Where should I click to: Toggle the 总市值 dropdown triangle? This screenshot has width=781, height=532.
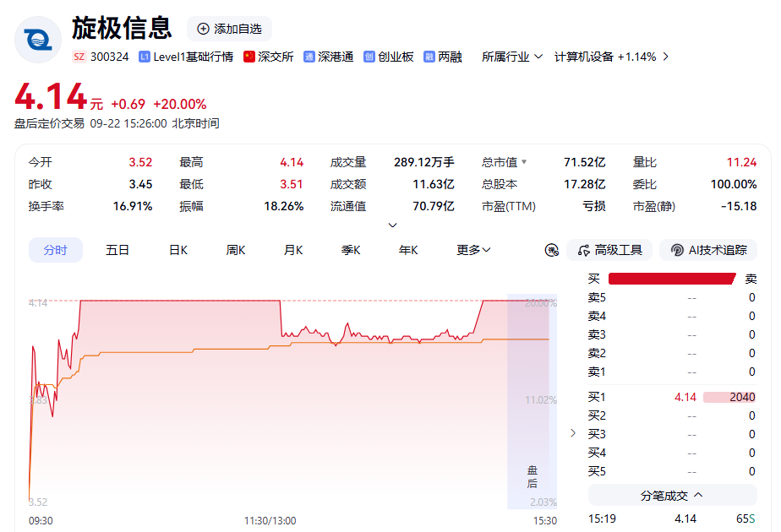pyautogui.click(x=524, y=162)
